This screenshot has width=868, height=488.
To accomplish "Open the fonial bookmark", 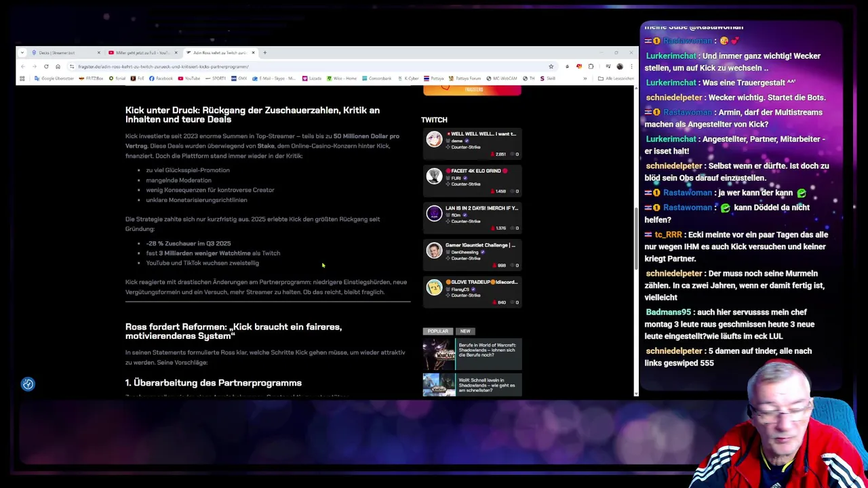I will pyautogui.click(x=117, y=79).
